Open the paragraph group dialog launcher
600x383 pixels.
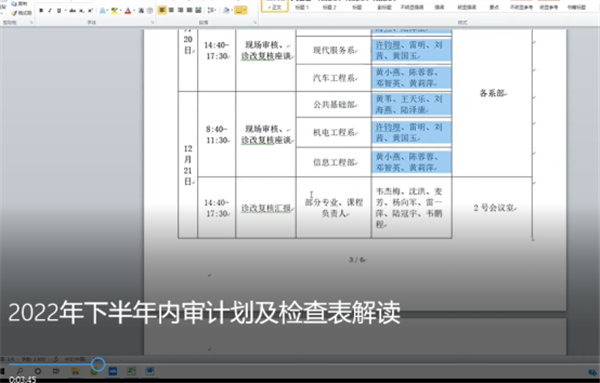255,23
